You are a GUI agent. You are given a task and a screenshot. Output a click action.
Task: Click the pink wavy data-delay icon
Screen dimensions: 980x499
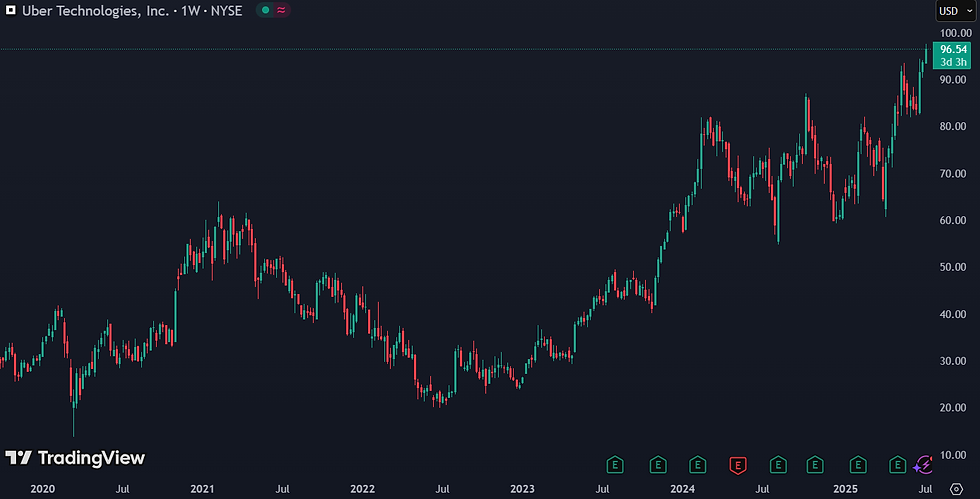(x=281, y=10)
